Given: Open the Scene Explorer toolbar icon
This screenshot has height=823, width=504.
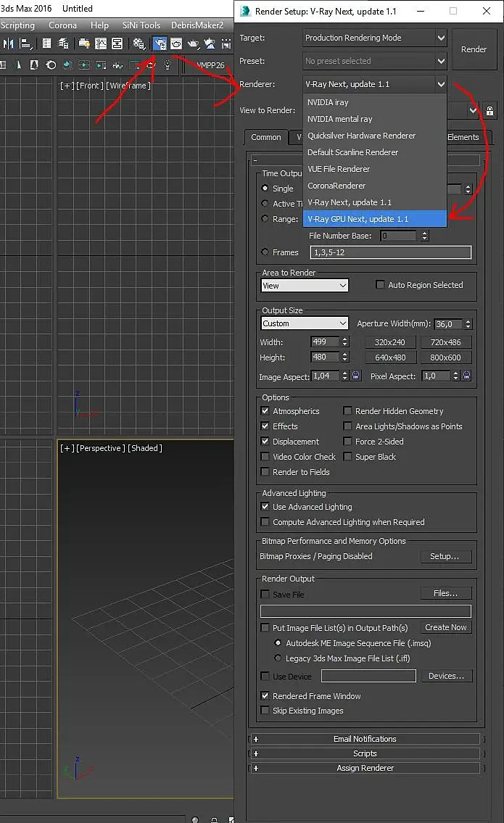Looking at the screenshot, I should (46, 44).
